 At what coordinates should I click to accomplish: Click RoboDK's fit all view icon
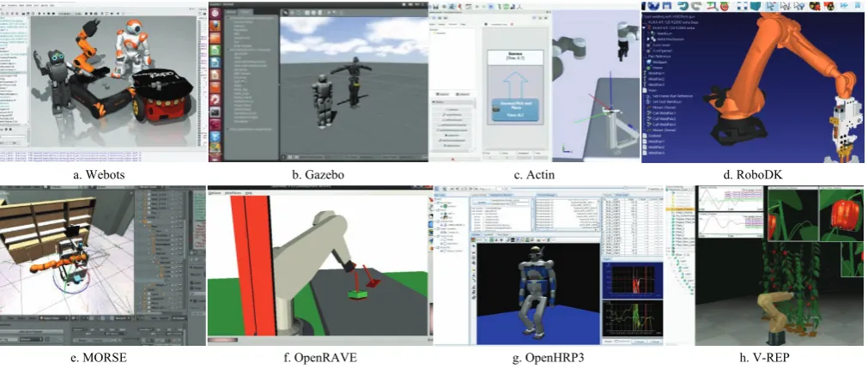click(743, 5)
